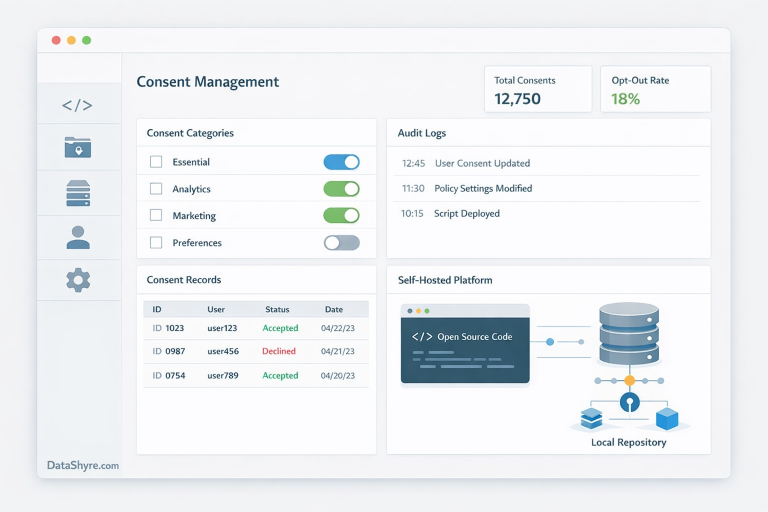The image size is (768, 512).
Task: Click the ID column header
Action: coord(157,309)
